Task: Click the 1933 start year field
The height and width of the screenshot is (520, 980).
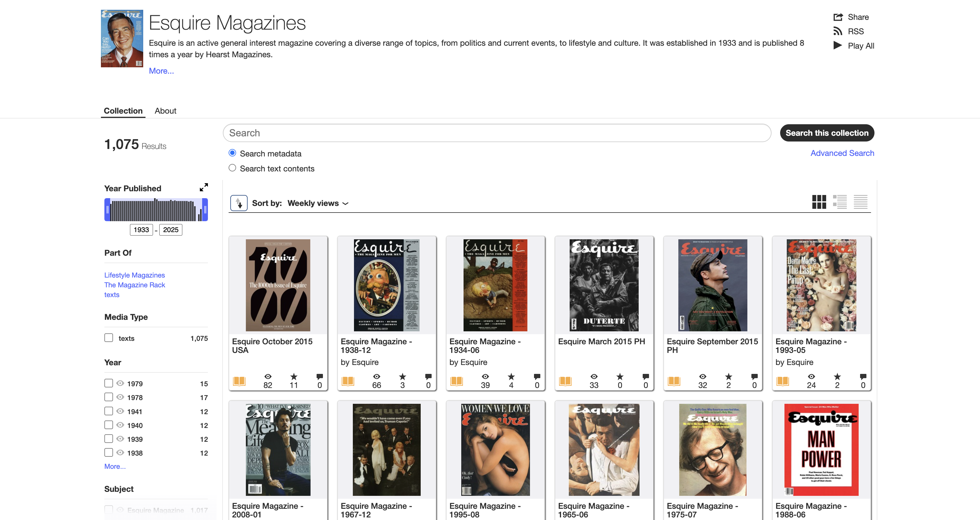Action: pos(141,230)
